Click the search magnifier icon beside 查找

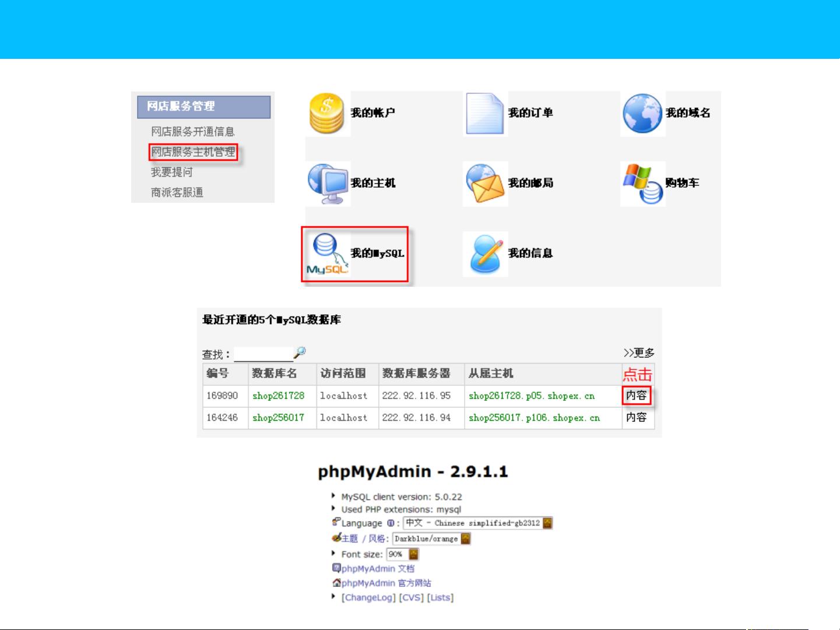click(300, 352)
